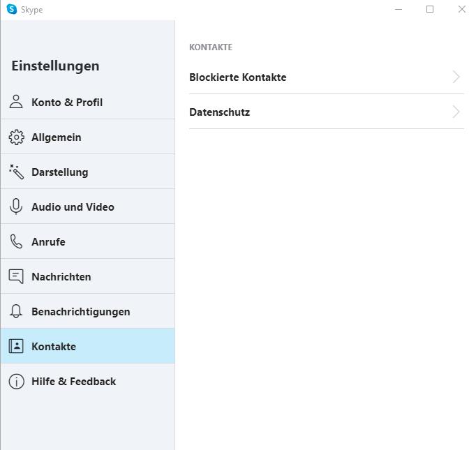476x450 pixels.
Task: Expand the chevron next to Datenschutz
Action: (456, 112)
